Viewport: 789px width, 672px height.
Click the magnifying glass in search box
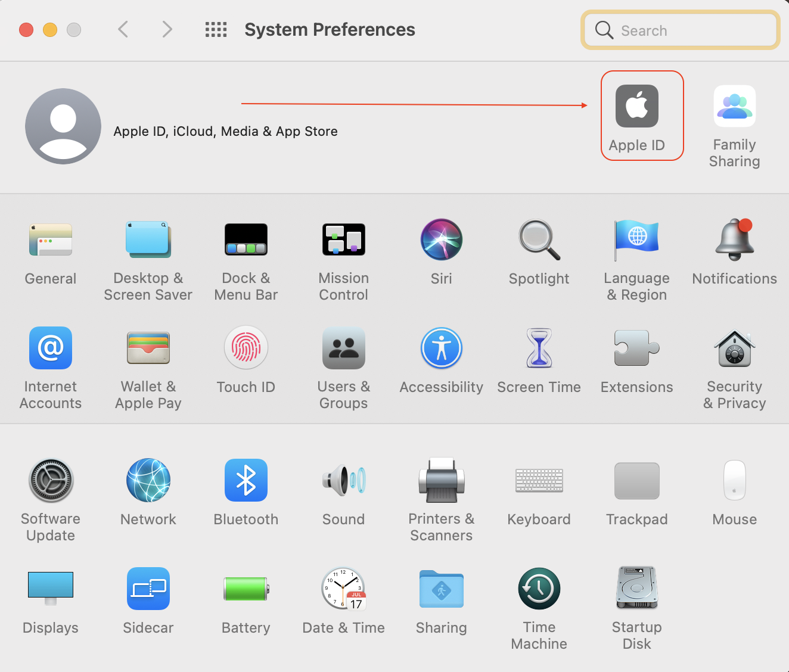(604, 30)
